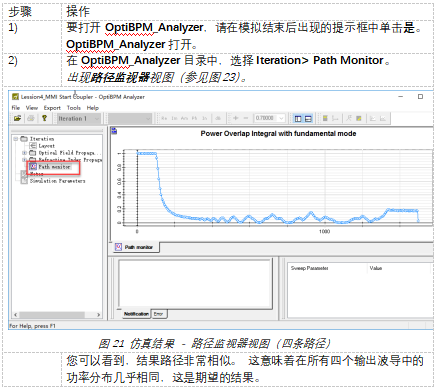This screenshot has height=389, width=436.
Task: Select the Iteration root folder label
Action: pos(42,139)
